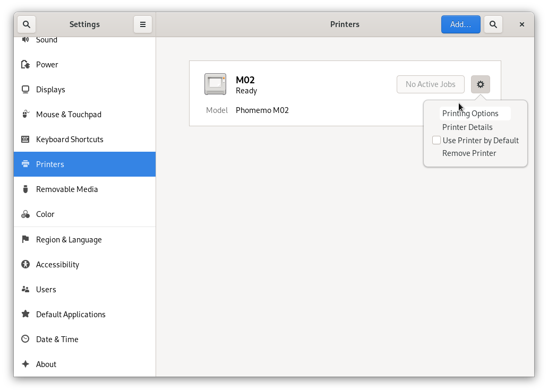Screen dimensions: 548x392
Task: Select Mouse & Touchpad in sidebar
Action: (x=84, y=115)
